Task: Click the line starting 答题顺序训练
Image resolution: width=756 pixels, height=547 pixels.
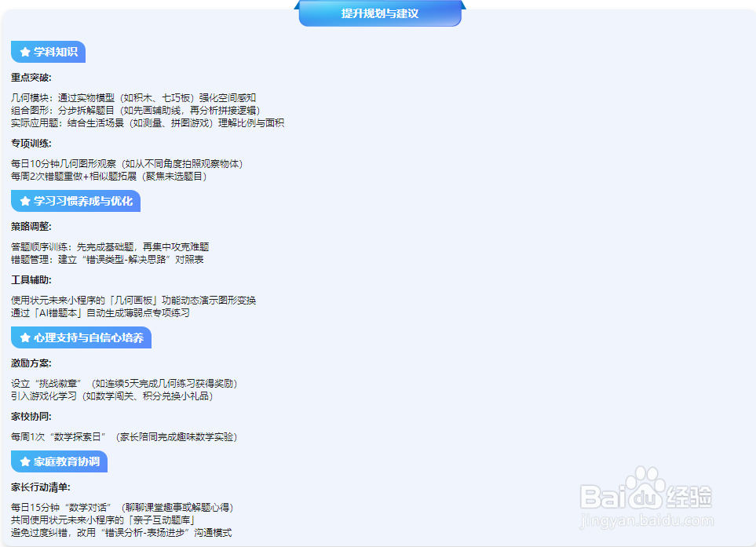Action: pyautogui.click(x=110, y=246)
